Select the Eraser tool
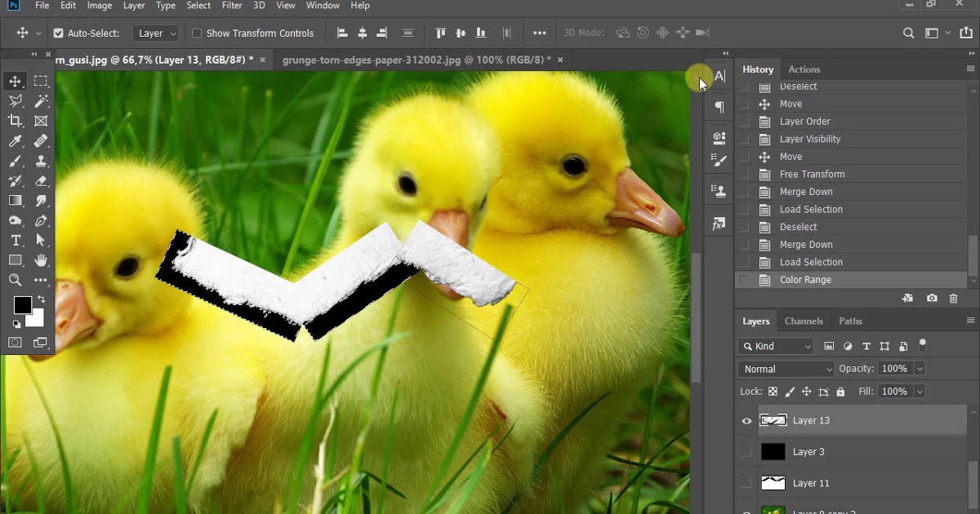Screen dimensions: 980x514 (41, 181)
